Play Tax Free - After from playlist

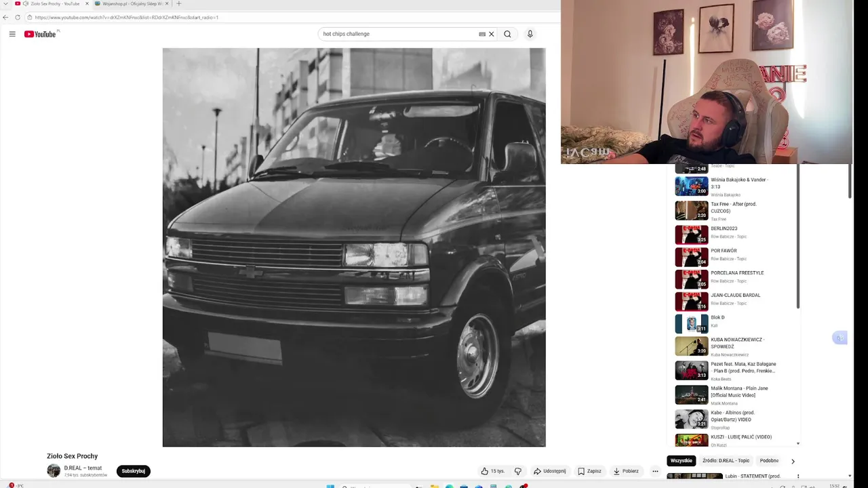pyautogui.click(x=736, y=211)
